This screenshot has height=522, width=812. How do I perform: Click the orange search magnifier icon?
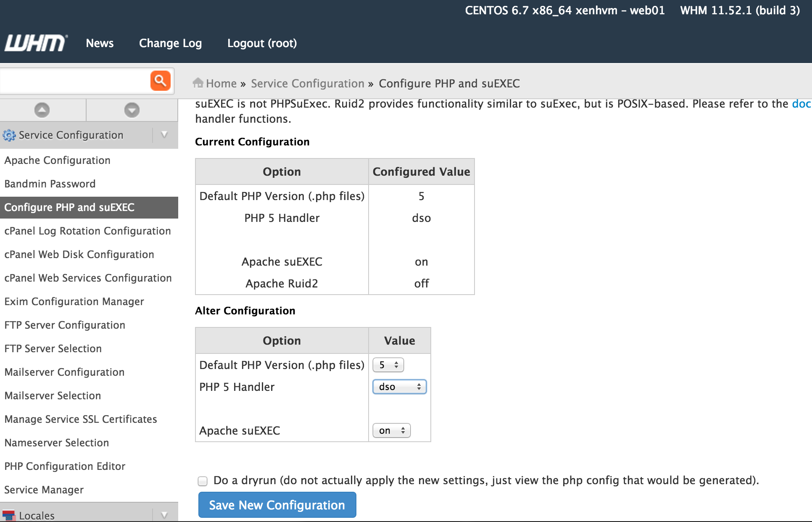click(160, 80)
